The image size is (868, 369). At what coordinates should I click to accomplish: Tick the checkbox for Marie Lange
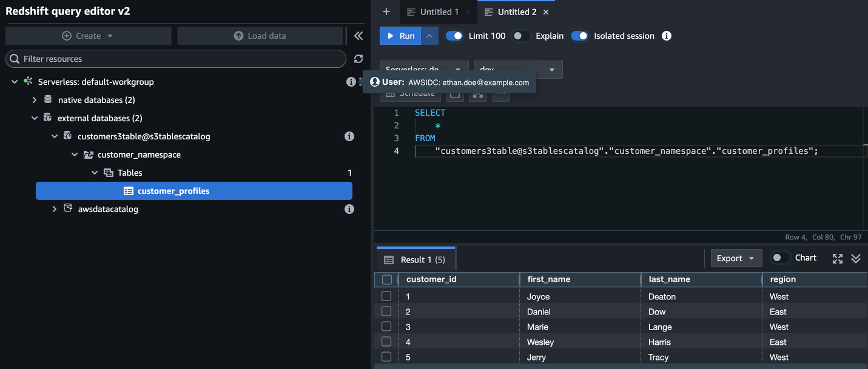click(x=386, y=327)
